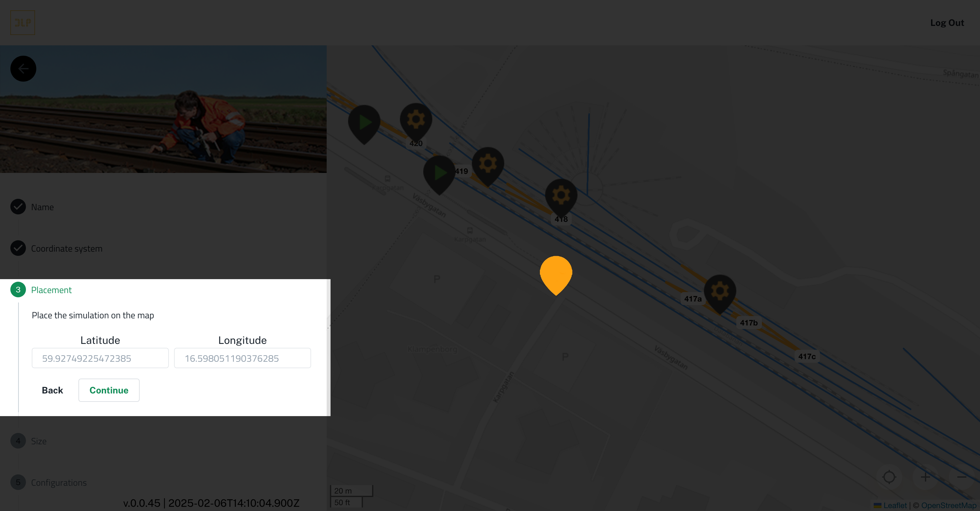Click the play marker left of marker 420
Screen dimensions: 980x511
click(x=364, y=124)
